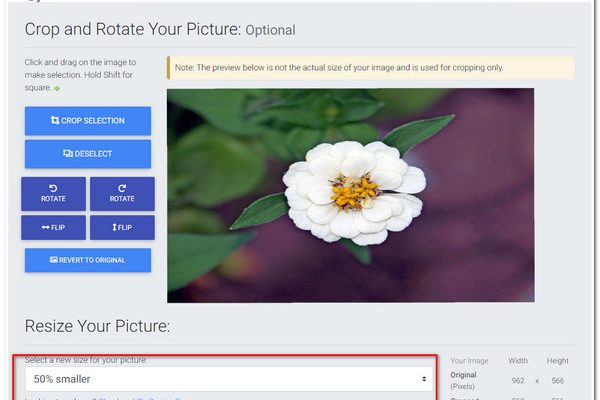The height and width of the screenshot is (400, 600).
Task: Click the preview note text banner
Action: point(370,68)
